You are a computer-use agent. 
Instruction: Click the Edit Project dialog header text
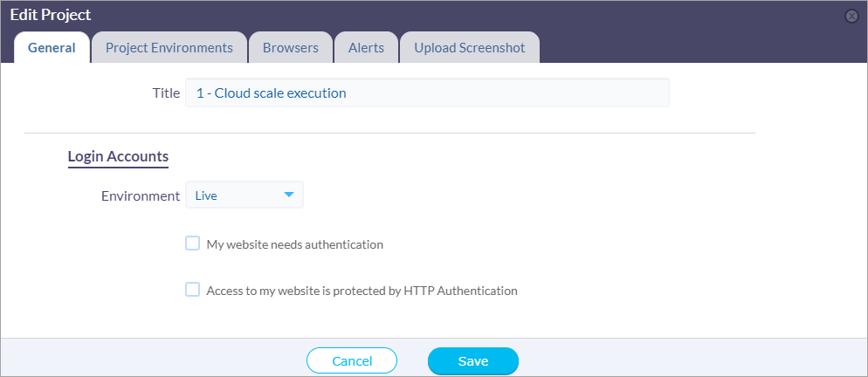point(51,15)
